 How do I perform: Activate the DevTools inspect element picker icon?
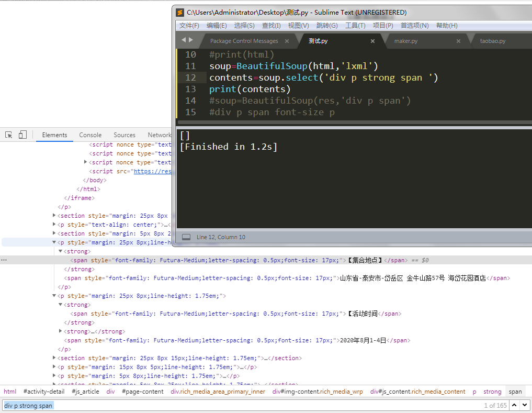[x=9, y=135]
